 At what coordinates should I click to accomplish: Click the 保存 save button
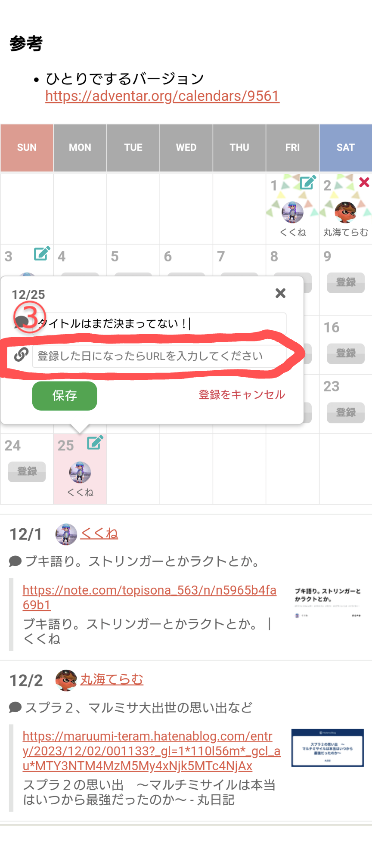[65, 396]
